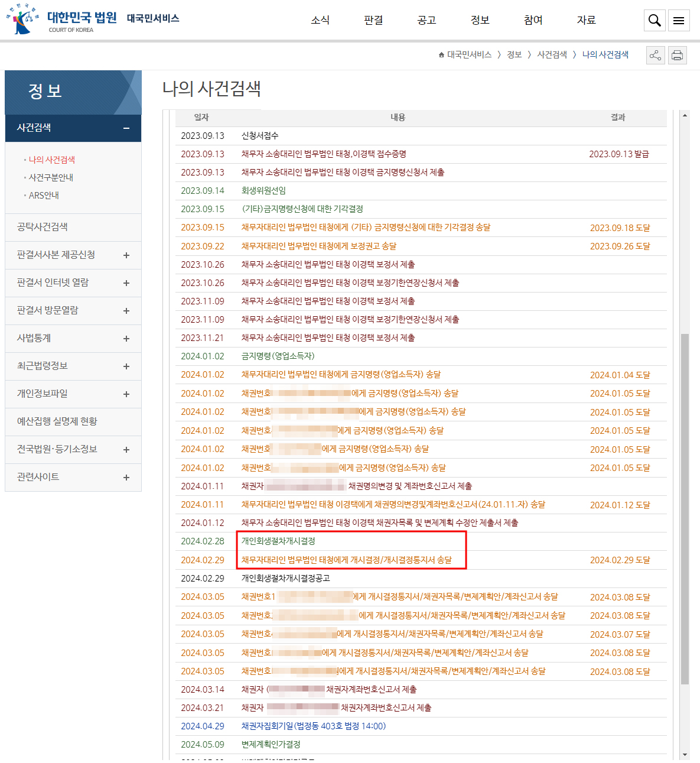This screenshot has width=700, height=763.
Task: Expand 판결서사본 제공신청 plus icon
Action: coord(126,255)
